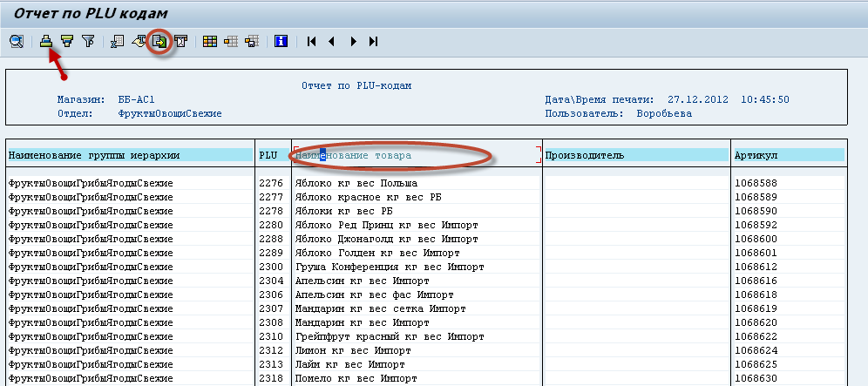This screenshot has height=386, width=868.
Task: Click the header title 'Отчет по PLU-кодам'
Action: click(x=356, y=86)
